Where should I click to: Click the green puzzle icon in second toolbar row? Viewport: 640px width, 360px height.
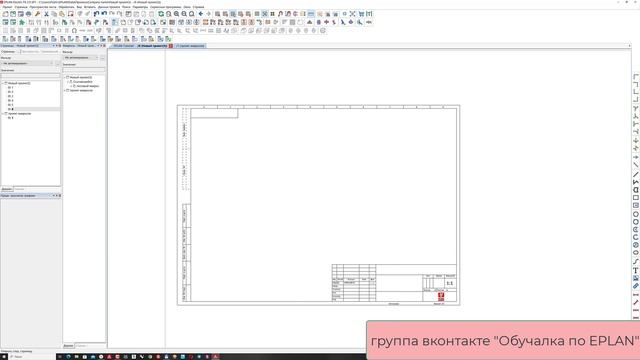(22, 22)
